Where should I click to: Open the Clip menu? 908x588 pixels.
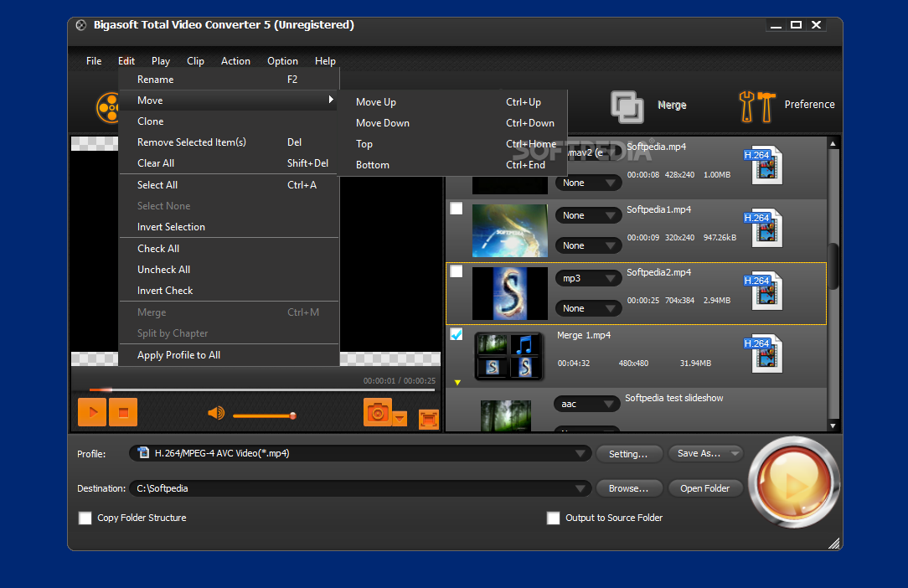coord(195,61)
